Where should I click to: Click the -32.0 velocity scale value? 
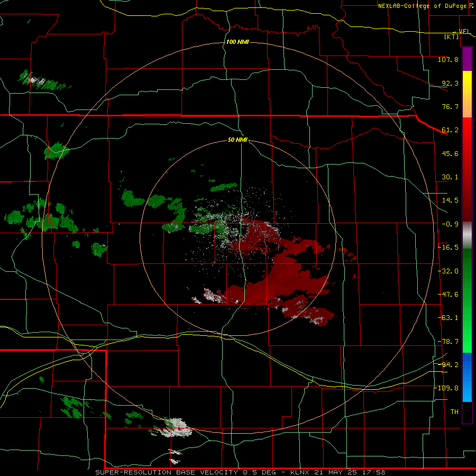tap(448, 271)
